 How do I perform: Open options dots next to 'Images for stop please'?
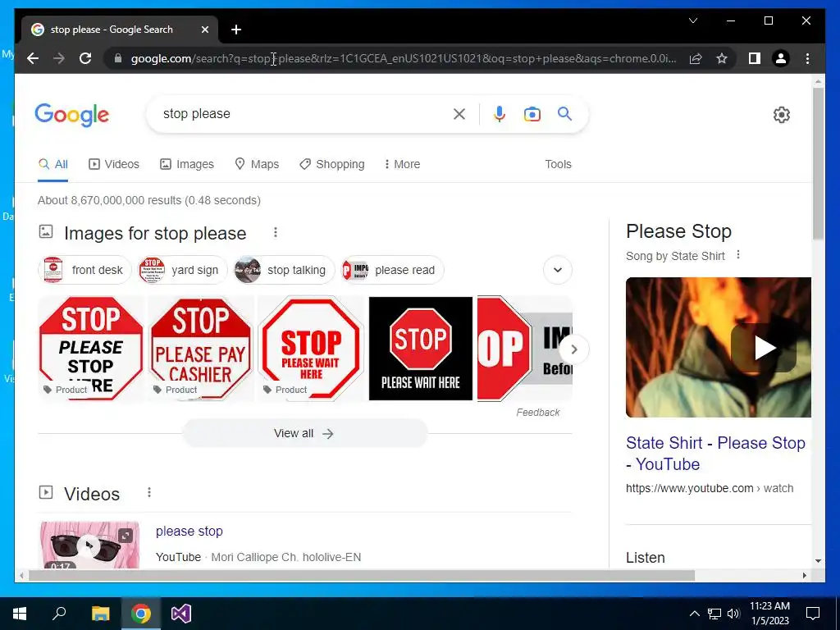pyautogui.click(x=276, y=232)
